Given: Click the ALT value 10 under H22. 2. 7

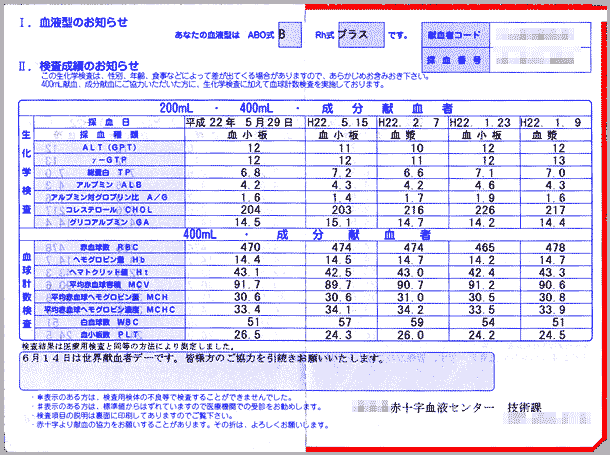Looking at the screenshot, I should pyautogui.click(x=417, y=148).
